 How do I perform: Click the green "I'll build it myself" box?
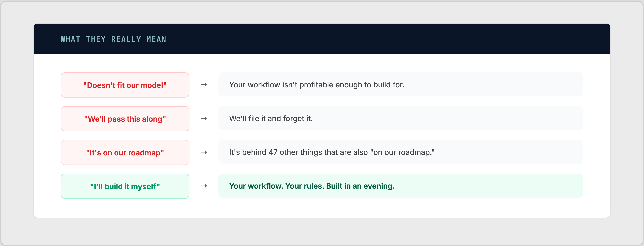125,186
